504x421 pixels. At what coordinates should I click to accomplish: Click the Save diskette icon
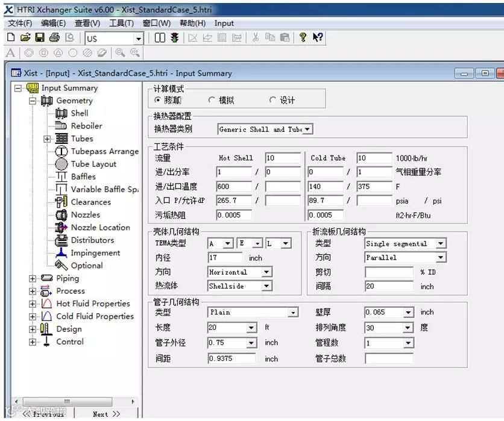(40, 37)
